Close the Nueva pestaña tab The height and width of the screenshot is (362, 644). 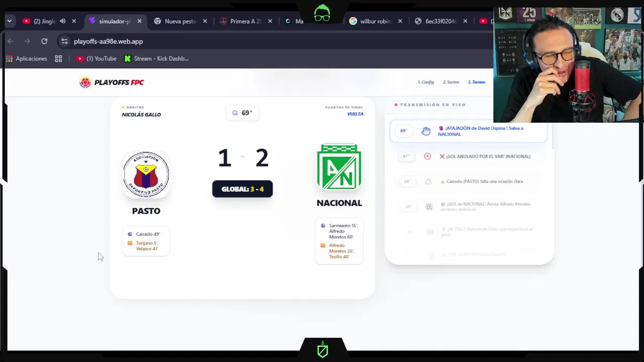[205, 21]
